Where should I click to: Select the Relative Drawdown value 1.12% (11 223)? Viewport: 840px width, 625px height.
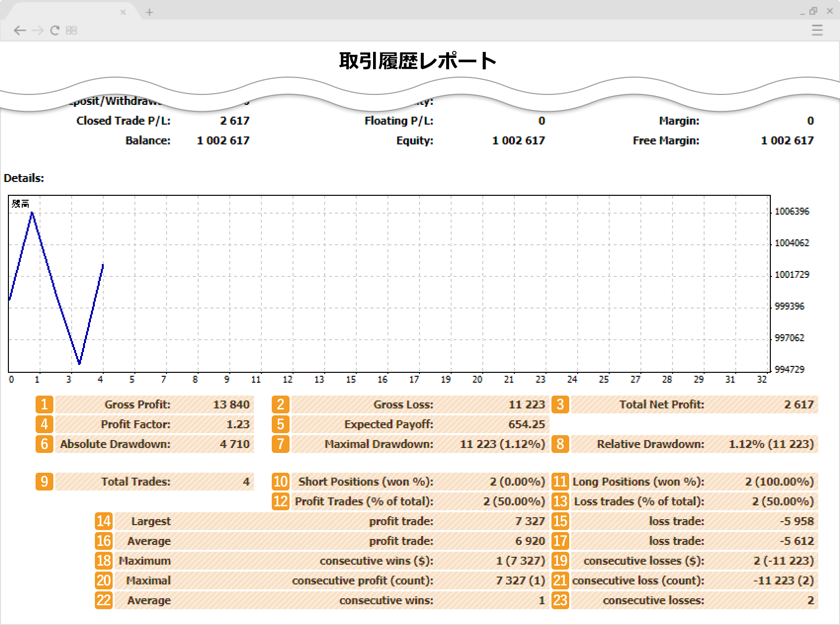(771, 444)
